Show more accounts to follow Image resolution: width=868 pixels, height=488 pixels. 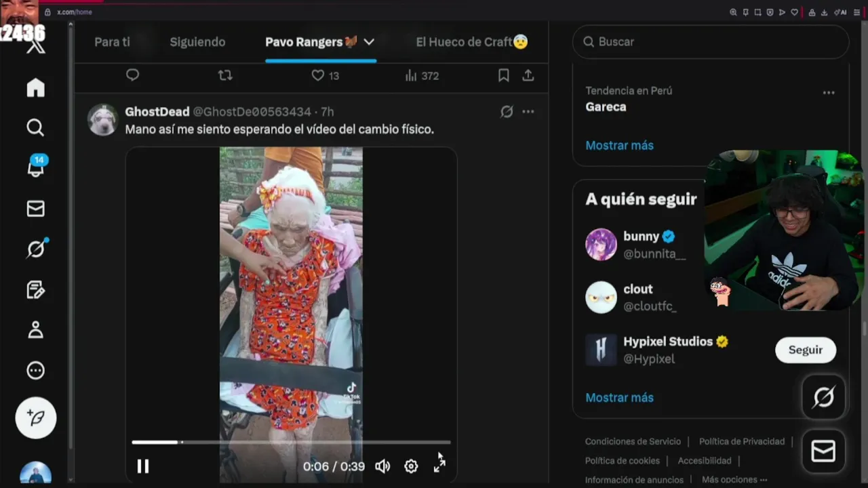click(620, 398)
